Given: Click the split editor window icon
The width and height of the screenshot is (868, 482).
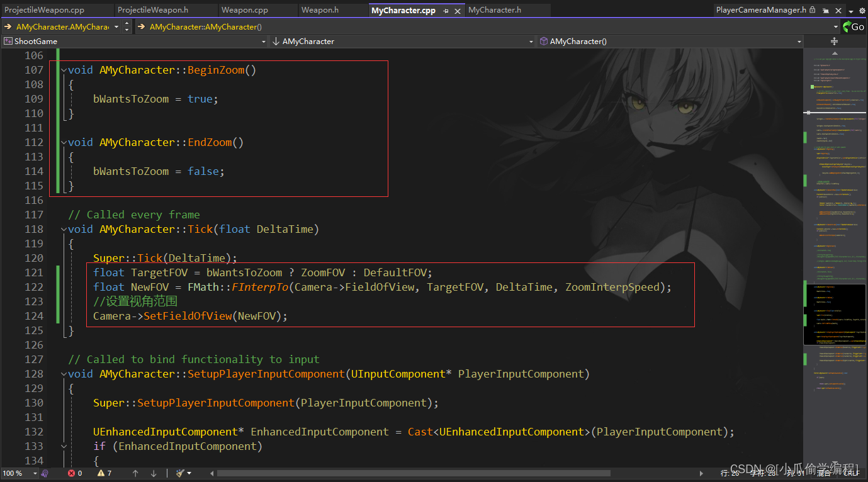Looking at the screenshot, I should [835, 41].
